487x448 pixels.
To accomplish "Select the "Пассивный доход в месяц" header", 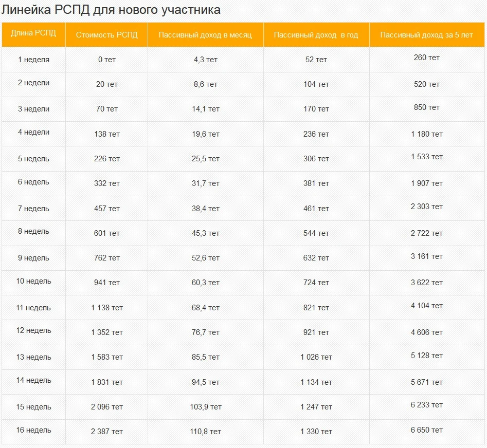I will click(205, 35).
